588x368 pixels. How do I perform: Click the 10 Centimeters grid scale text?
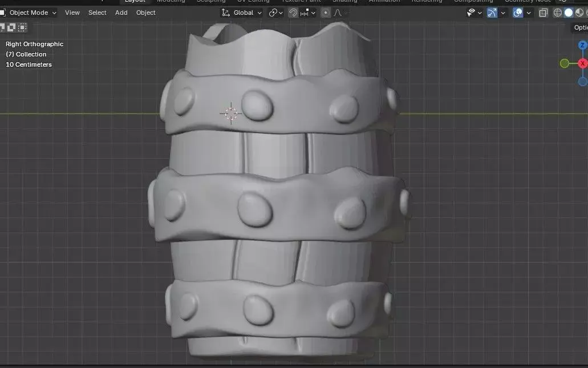(x=29, y=64)
